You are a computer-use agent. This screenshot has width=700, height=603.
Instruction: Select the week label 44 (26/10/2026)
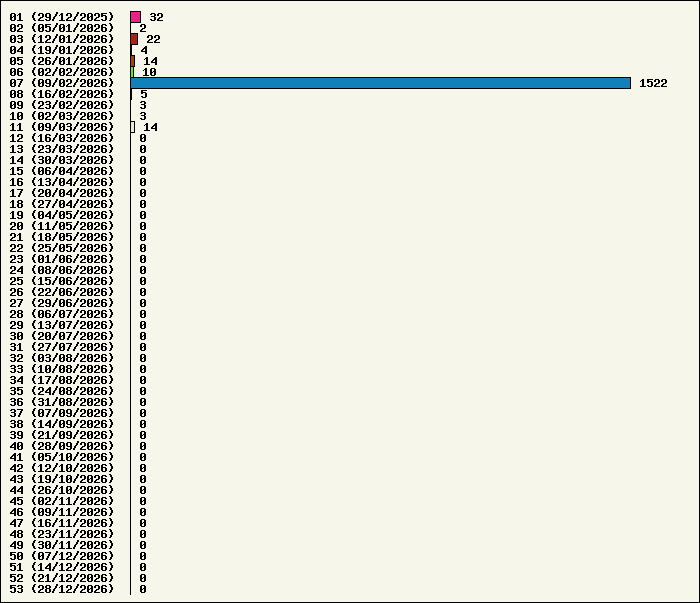[62, 490]
